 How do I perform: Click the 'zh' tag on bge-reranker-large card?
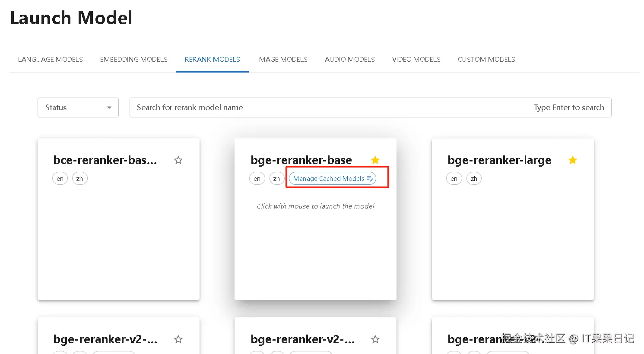point(474,178)
